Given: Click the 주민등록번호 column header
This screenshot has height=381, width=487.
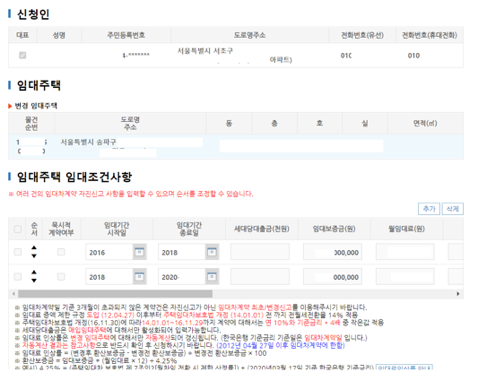Looking at the screenshot, I should point(126,35).
